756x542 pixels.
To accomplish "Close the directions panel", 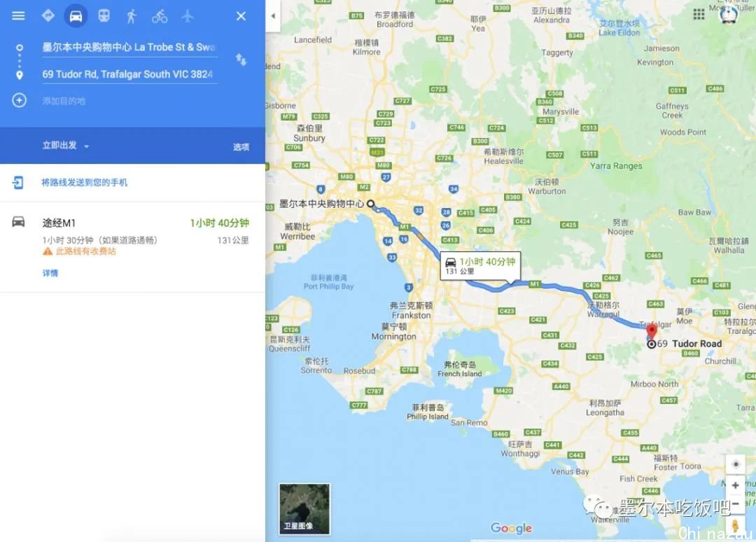I will (x=241, y=16).
